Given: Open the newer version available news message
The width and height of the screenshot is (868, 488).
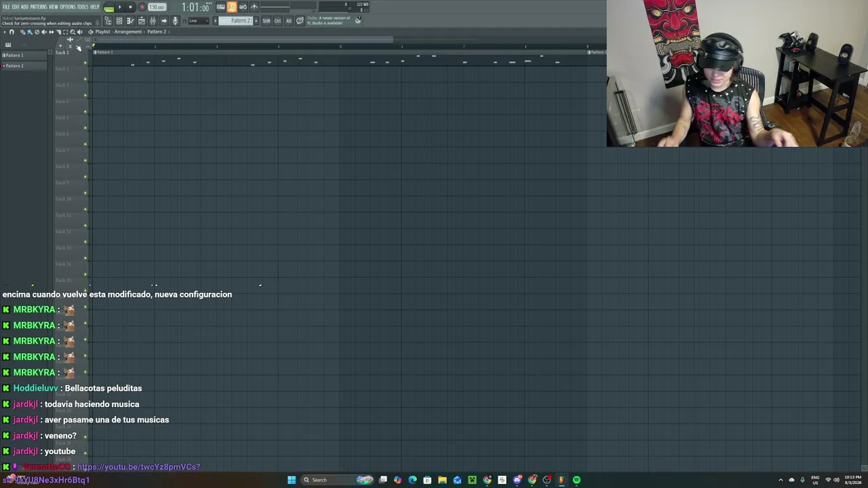Looking at the screenshot, I should click(x=329, y=20).
